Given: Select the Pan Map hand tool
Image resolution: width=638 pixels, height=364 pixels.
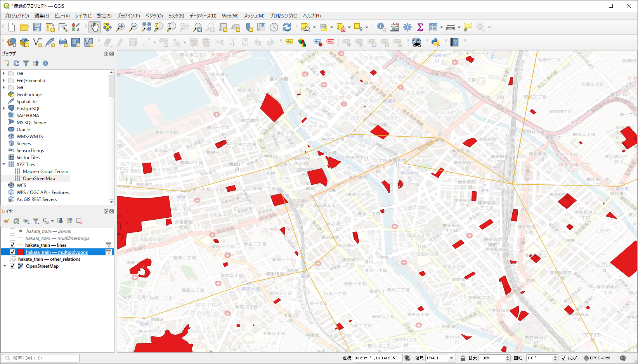Looking at the screenshot, I should (x=95, y=27).
